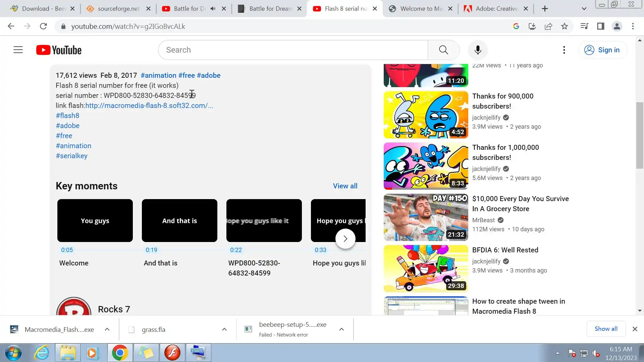Expand Macromedia_Flash exe download options

click(107, 329)
